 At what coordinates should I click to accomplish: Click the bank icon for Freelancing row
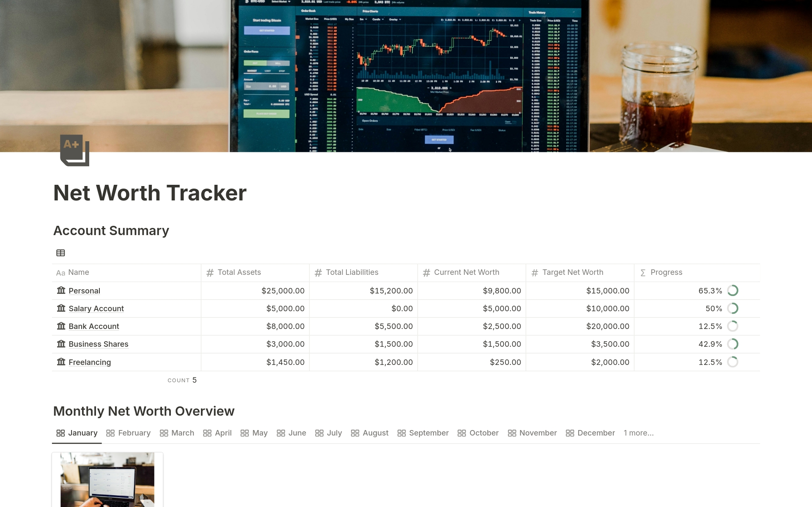click(x=61, y=361)
